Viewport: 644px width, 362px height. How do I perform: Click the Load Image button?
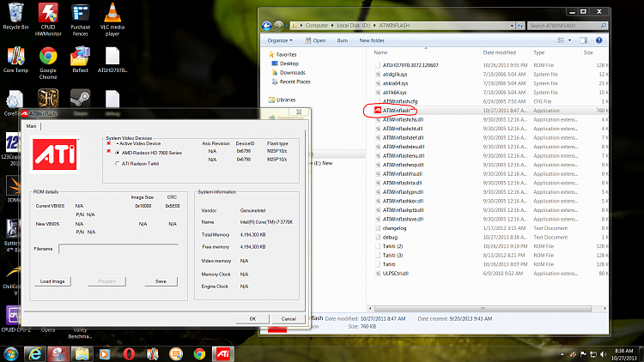pyautogui.click(x=52, y=281)
